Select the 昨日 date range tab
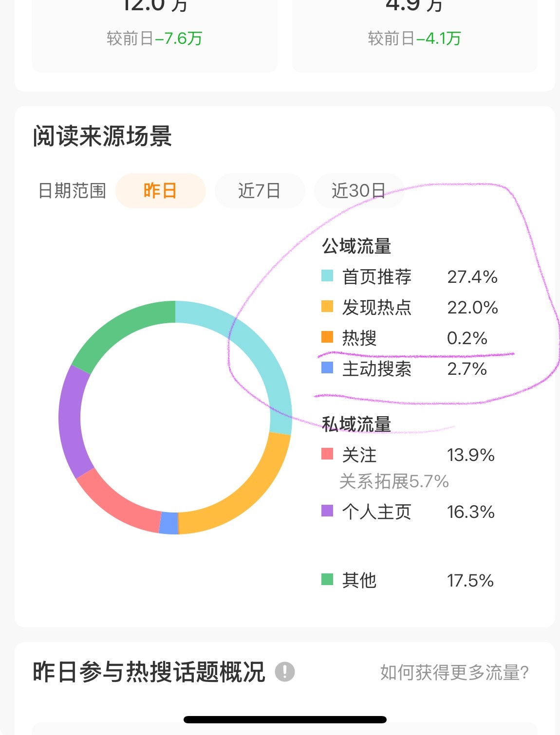 point(160,190)
